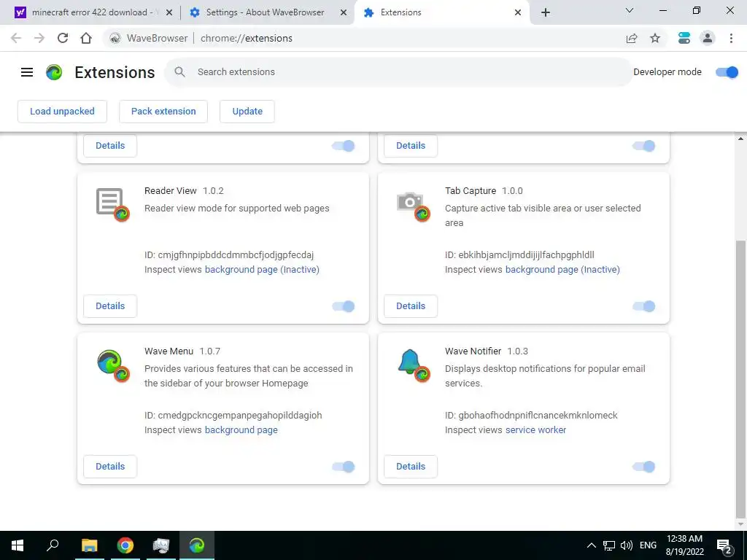This screenshot has width=747, height=560.
Task: Open Windows taskbar search
Action: pyautogui.click(x=53, y=545)
